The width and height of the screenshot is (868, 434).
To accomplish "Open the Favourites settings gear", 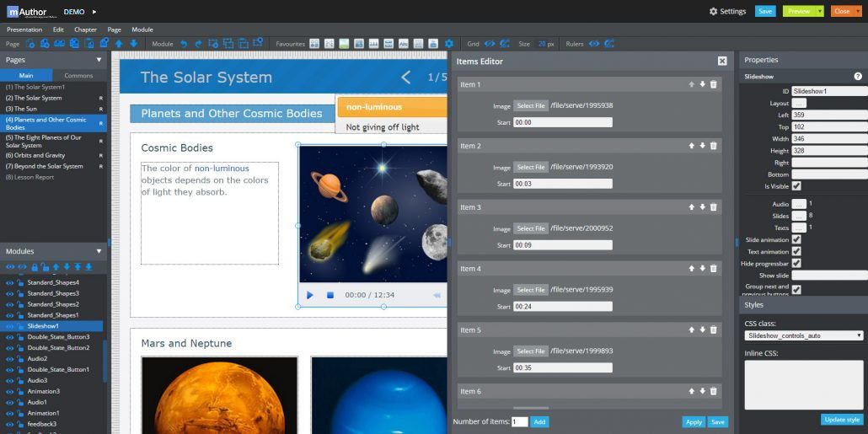I will [449, 44].
